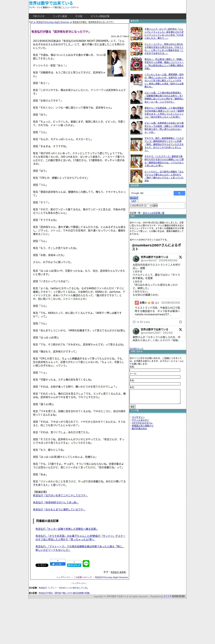Click the 件名 input field
The image size is (215, 644).
pyautogui.click(x=155, y=384)
